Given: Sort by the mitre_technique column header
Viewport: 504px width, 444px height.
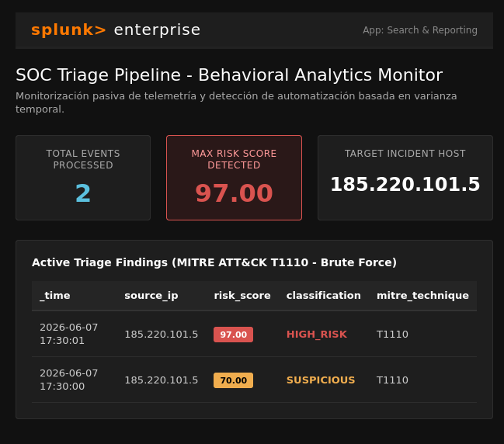Looking at the screenshot, I should pos(422,296).
